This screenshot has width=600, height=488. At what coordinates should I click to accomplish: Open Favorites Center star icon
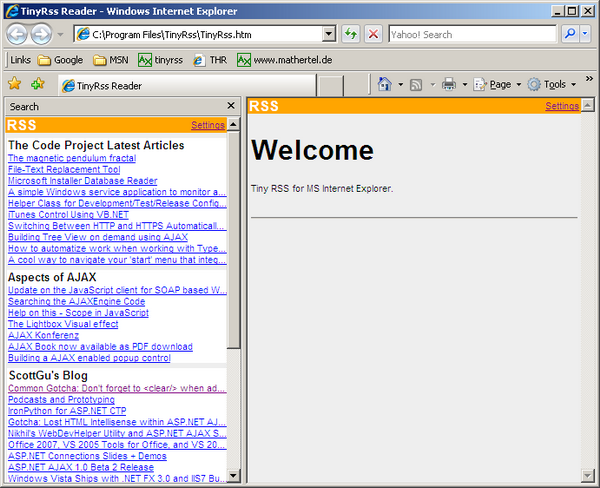pos(15,83)
